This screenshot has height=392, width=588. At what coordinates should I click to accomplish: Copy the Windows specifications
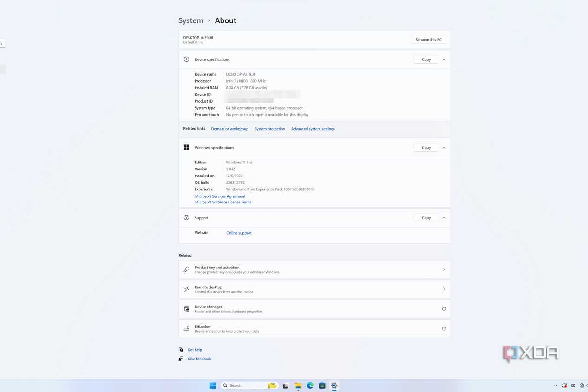[426, 147]
